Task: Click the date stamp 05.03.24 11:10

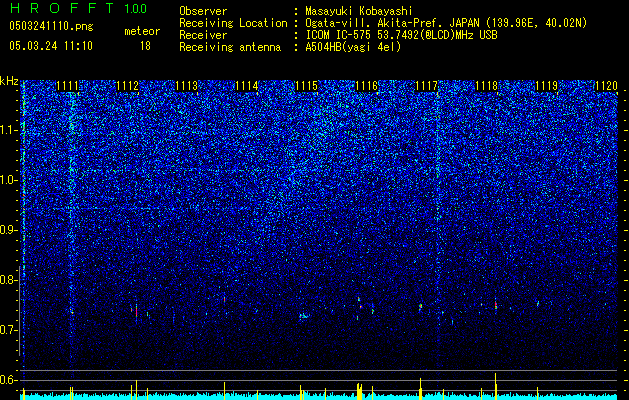Action: pos(51,46)
